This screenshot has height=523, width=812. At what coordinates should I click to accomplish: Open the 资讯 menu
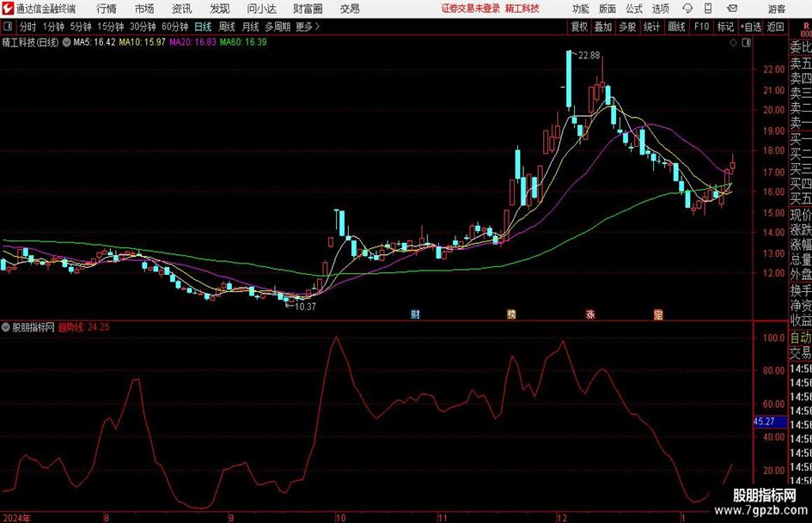181,9
